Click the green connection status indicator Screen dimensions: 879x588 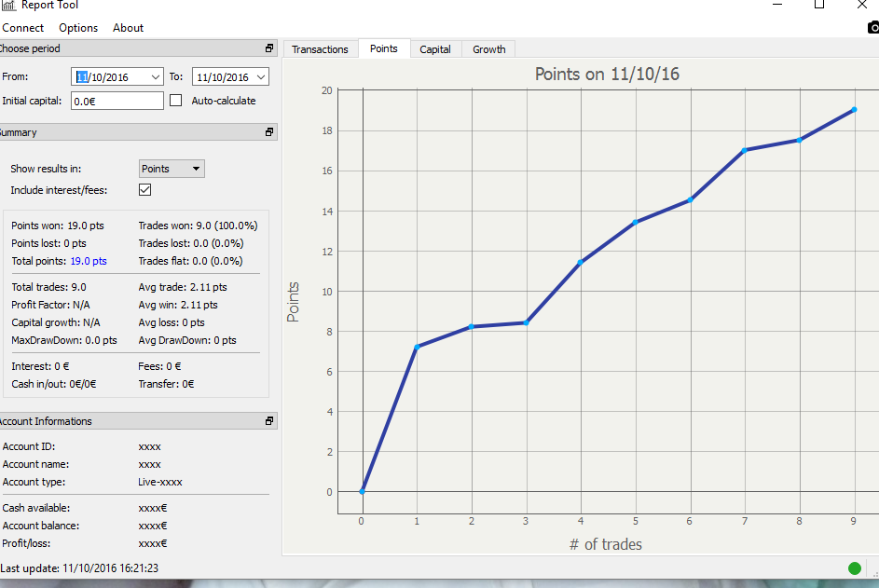[855, 568]
